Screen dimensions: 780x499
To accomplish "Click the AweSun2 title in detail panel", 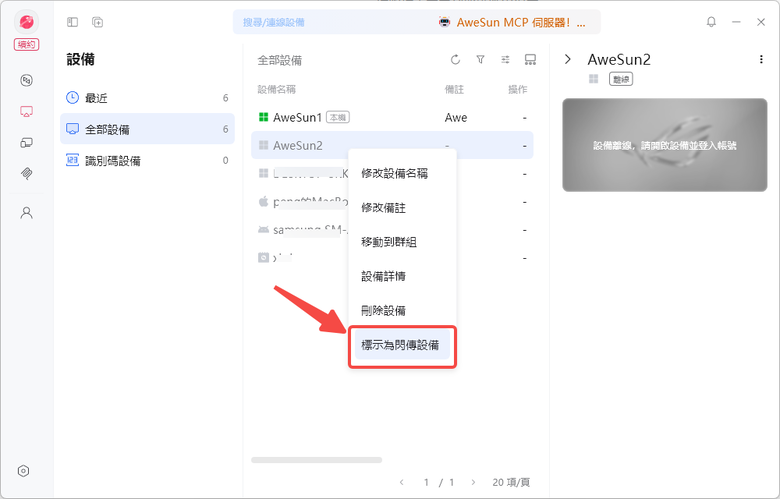I will pos(619,60).
